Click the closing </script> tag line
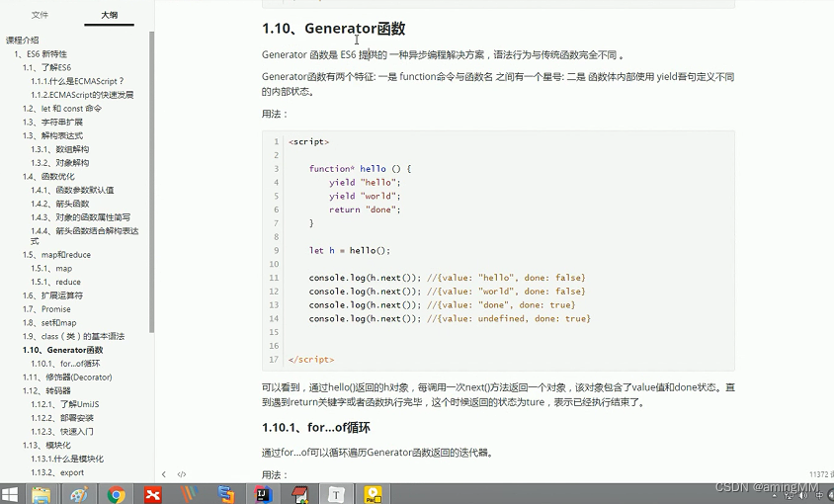 pyautogui.click(x=311, y=360)
